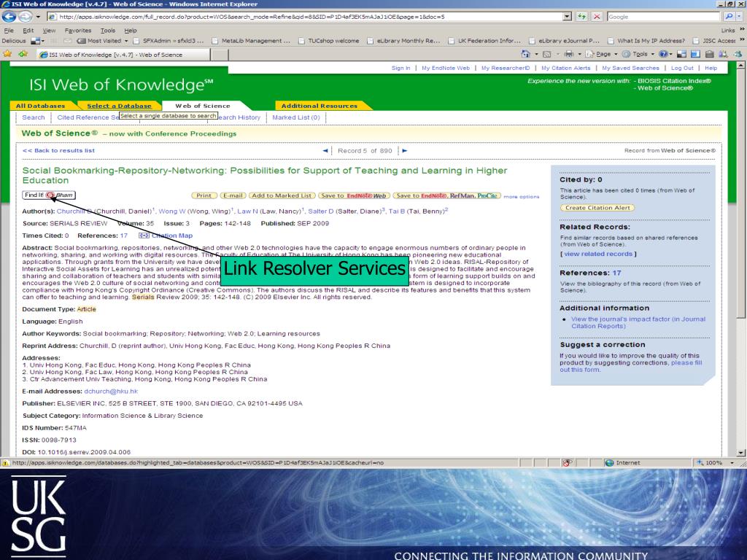Go back with the browser Back arrow

click(9, 17)
